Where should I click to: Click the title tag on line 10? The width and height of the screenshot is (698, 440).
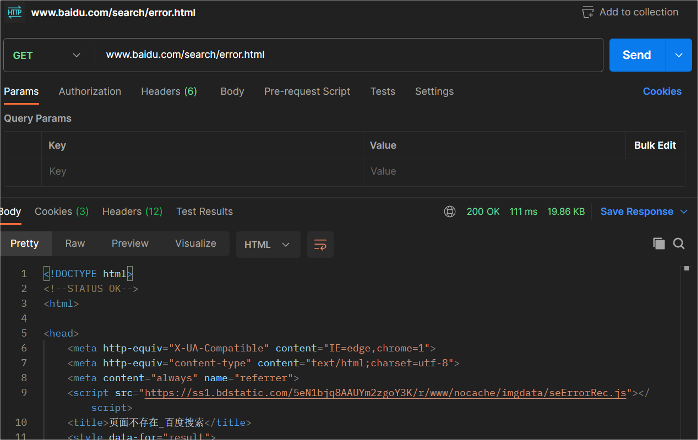pyautogui.click(x=159, y=423)
